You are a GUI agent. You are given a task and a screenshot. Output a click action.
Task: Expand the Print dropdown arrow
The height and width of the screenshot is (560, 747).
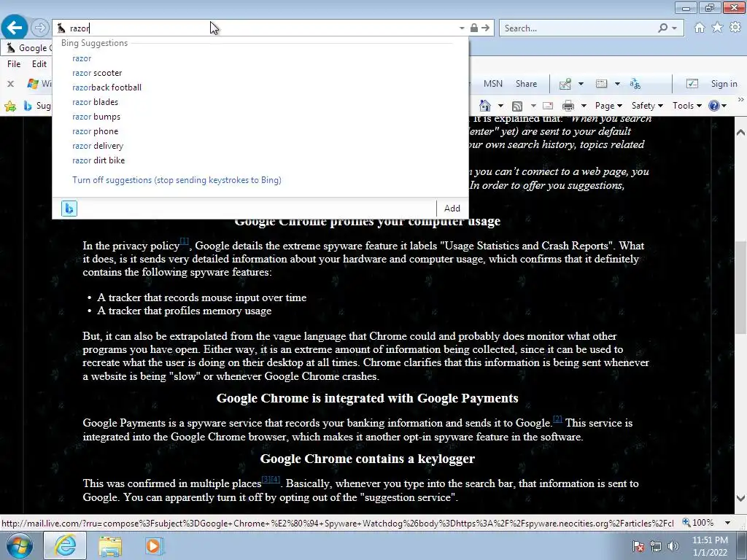(584, 106)
